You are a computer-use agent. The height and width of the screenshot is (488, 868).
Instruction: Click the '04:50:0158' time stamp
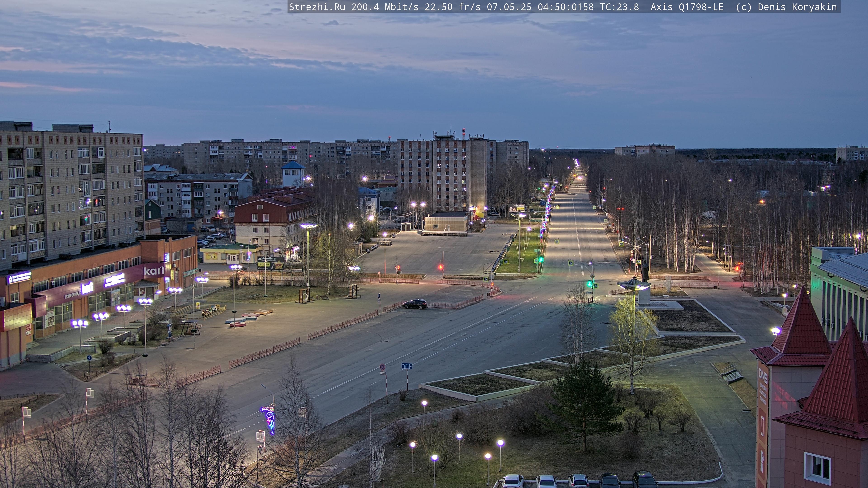[x=566, y=7]
